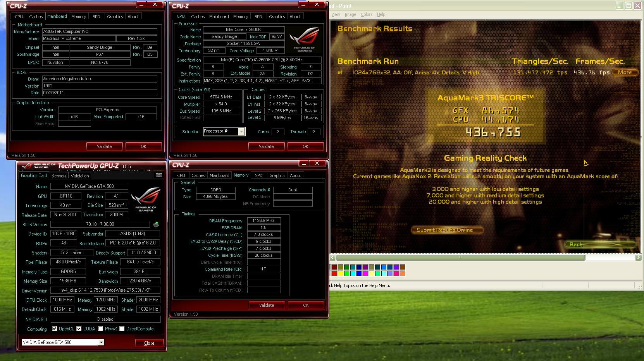Click the Core Speed 5704.6 MHz field

(221, 97)
